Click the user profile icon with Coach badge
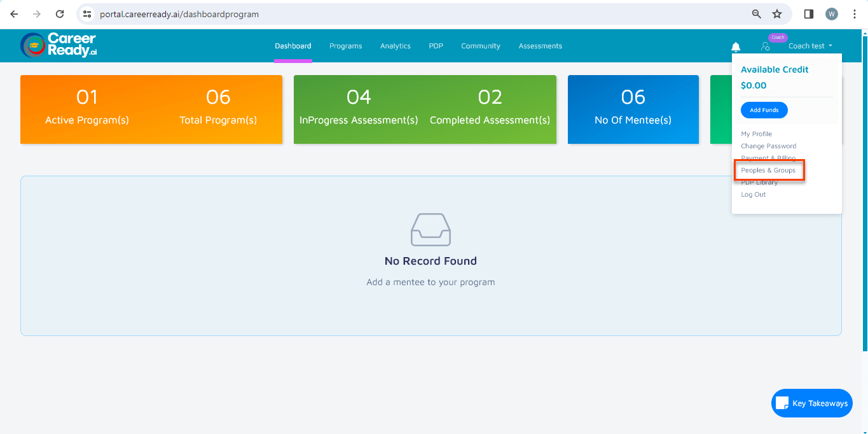This screenshot has width=868, height=434. tap(766, 46)
